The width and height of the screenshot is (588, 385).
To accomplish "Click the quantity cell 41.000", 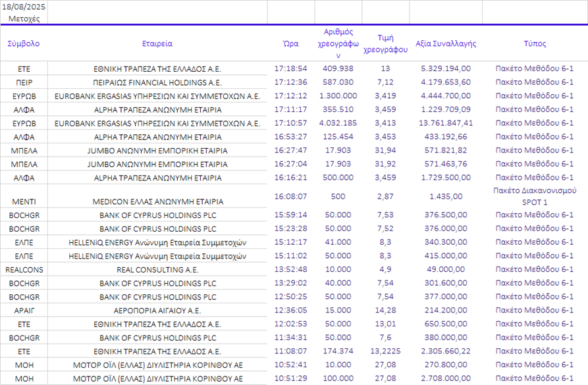I will (338, 242).
